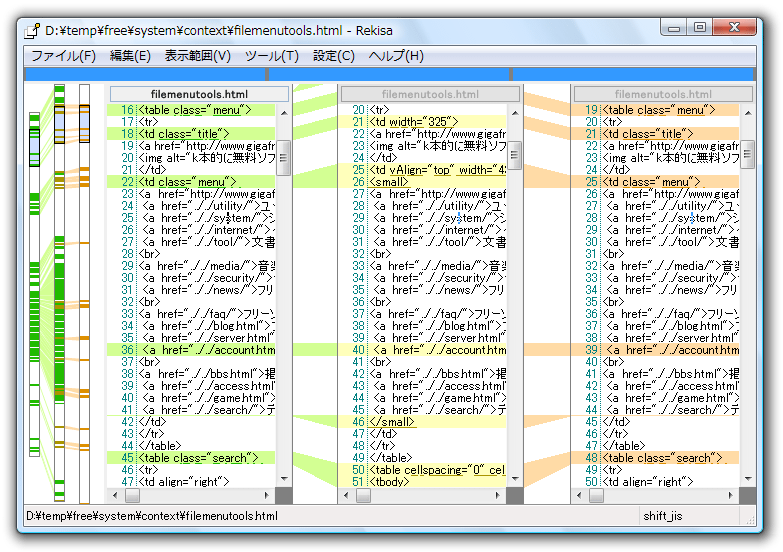Select line 36 account.htm link in left pane
Image resolution: width=783 pixels, height=552 pixels.
[x=191, y=350]
